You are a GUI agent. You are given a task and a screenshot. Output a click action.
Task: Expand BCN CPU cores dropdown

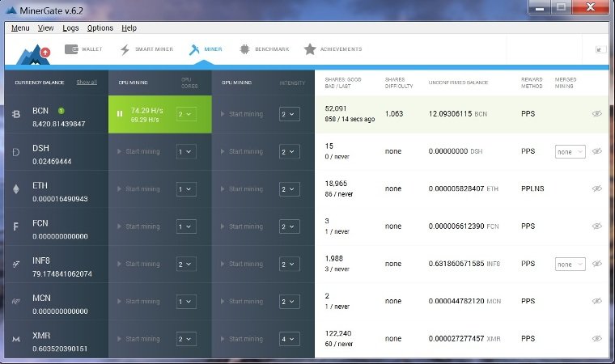tap(186, 114)
